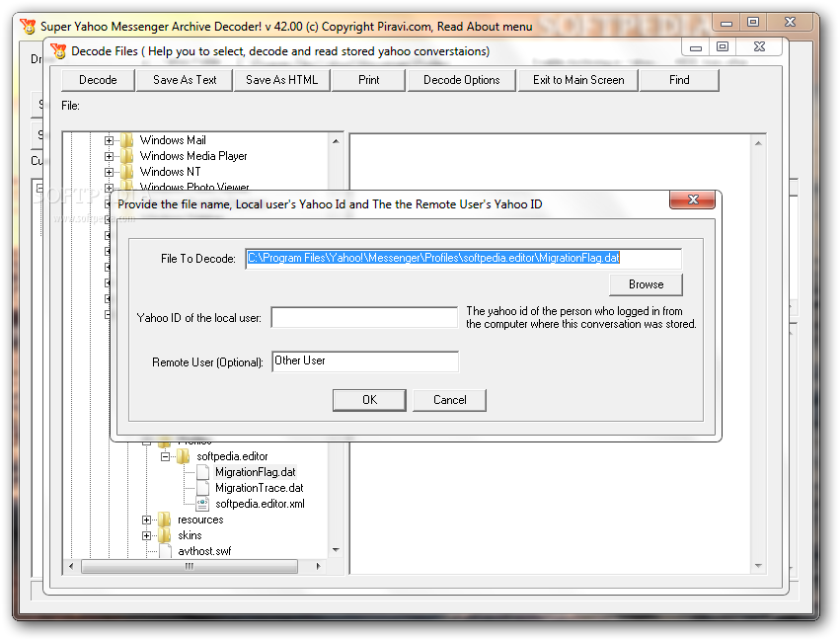This screenshot has width=840, height=641.
Task: Select MigrationTrace.dat in the tree
Action: (260, 488)
